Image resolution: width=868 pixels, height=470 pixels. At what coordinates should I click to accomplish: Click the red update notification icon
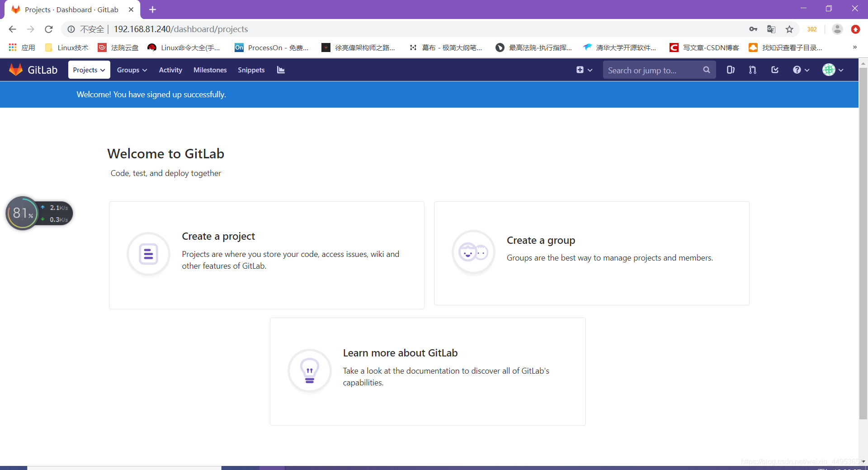(x=855, y=29)
